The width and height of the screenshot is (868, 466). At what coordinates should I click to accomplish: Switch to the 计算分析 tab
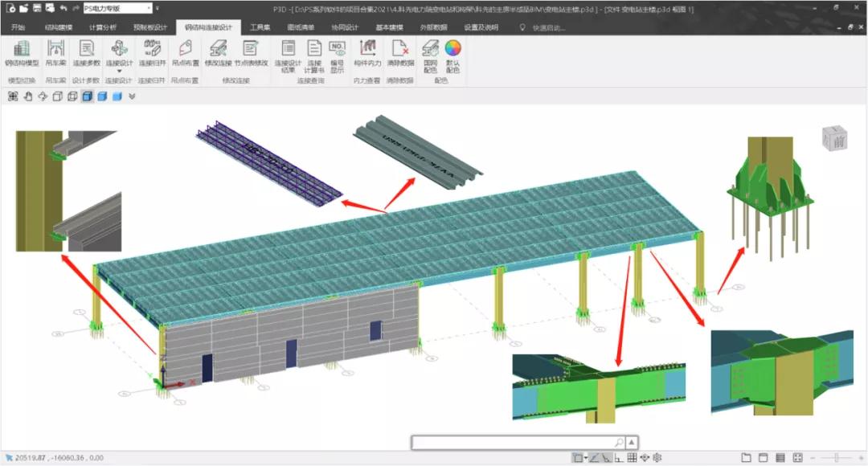[x=101, y=27]
